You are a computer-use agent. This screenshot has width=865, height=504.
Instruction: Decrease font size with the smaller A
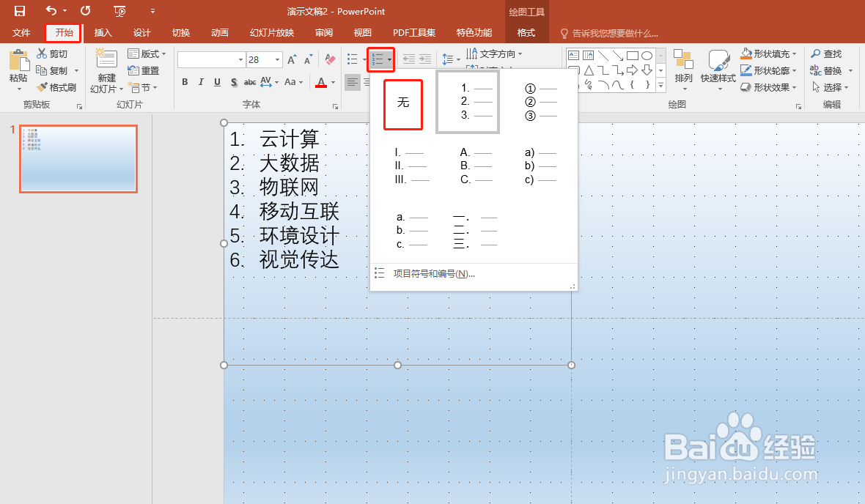pyautogui.click(x=308, y=59)
